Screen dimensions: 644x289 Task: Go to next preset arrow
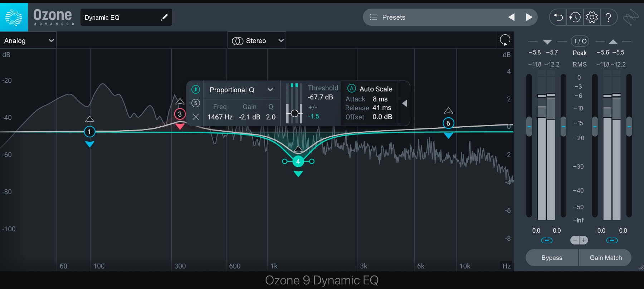pos(529,17)
